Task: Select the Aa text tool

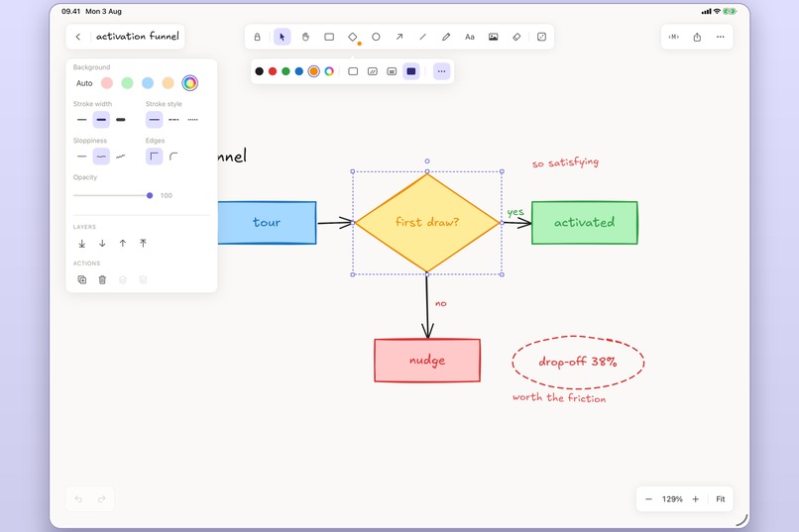Action: point(470,37)
